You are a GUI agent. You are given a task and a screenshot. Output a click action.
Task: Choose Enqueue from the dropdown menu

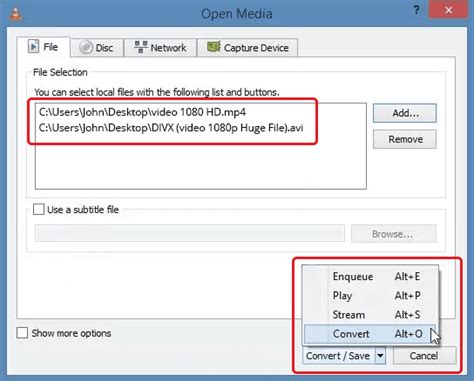coord(370,276)
